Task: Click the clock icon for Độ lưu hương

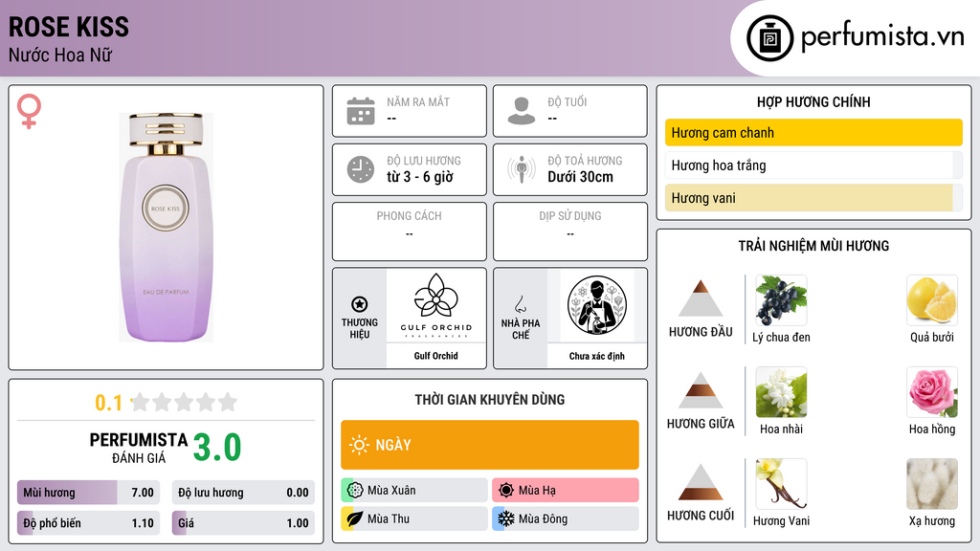Action: (x=361, y=169)
